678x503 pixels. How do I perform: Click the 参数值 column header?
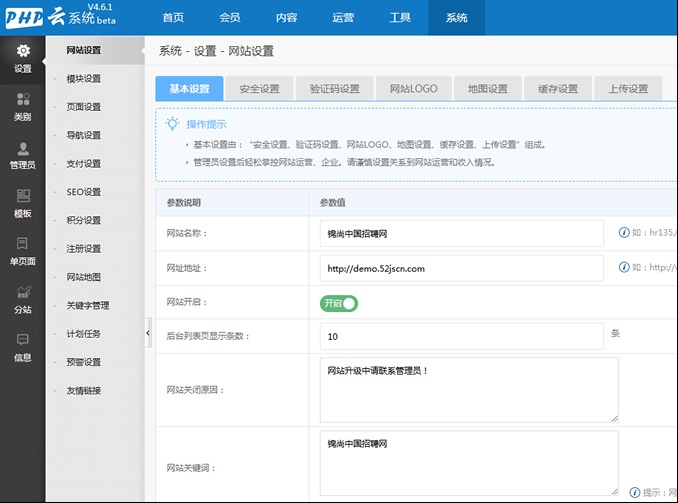[x=333, y=202]
